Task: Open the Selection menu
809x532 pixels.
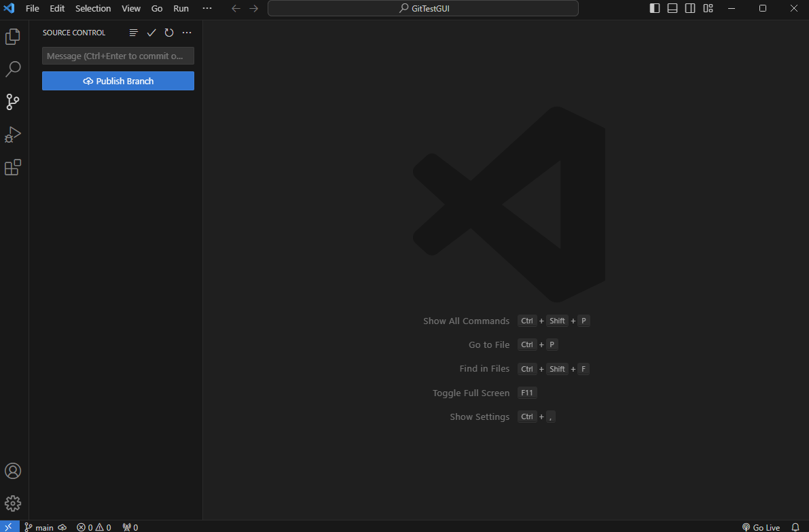Action: click(x=93, y=8)
